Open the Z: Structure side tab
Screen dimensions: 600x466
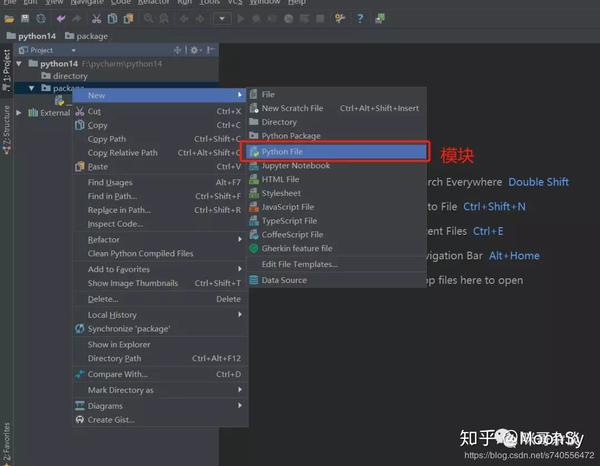(x=7, y=130)
